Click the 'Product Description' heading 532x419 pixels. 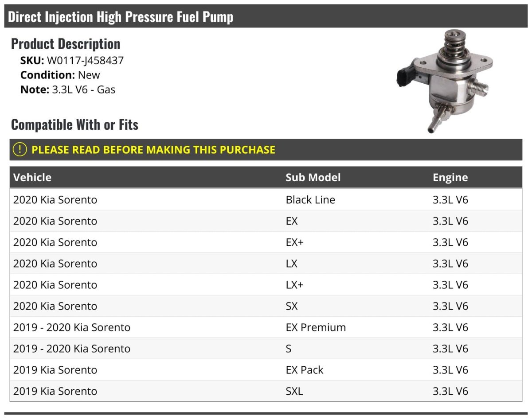66,44
